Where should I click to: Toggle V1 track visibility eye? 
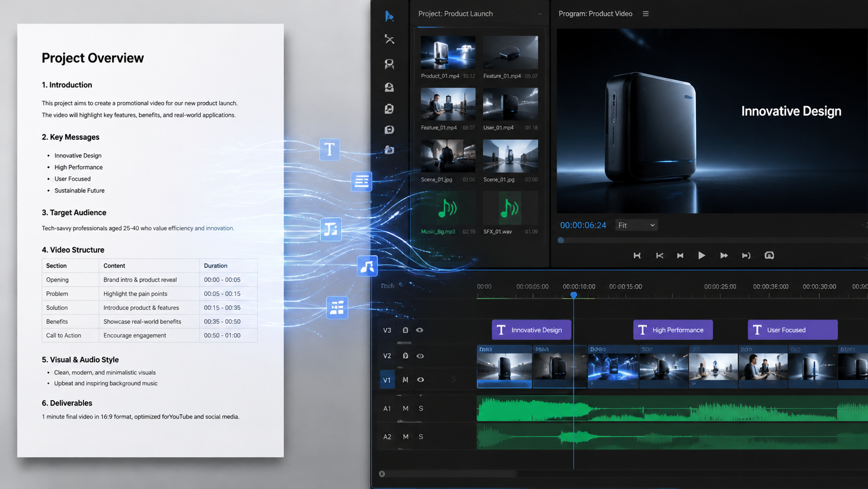pyautogui.click(x=421, y=380)
